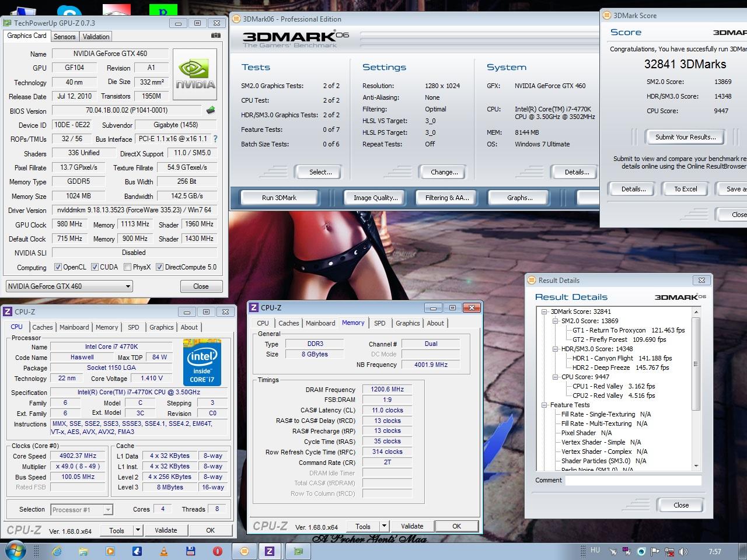Click Validate in the Memory CPU-Z window

coord(412,526)
